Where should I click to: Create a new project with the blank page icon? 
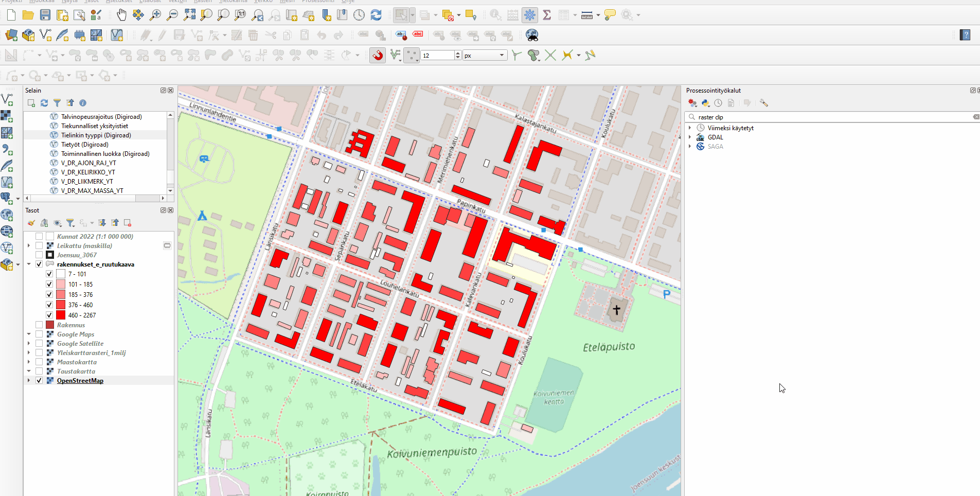pyautogui.click(x=11, y=15)
